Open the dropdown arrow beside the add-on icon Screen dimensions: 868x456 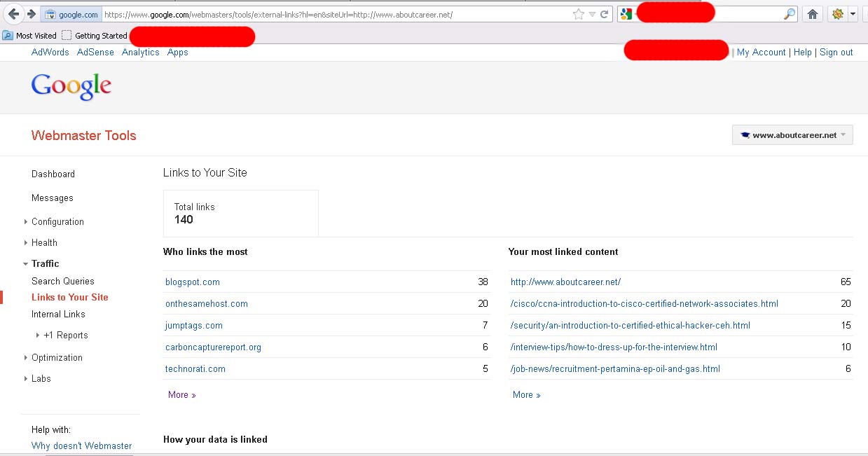tap(853, 14)
